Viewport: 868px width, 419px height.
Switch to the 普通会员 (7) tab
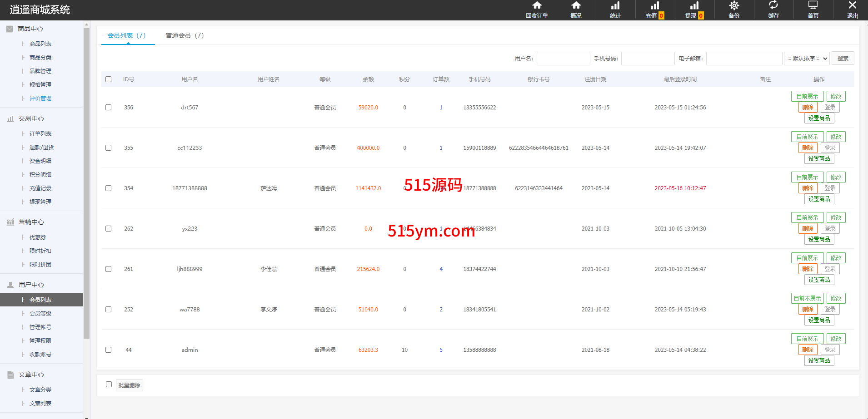[185, 35]
